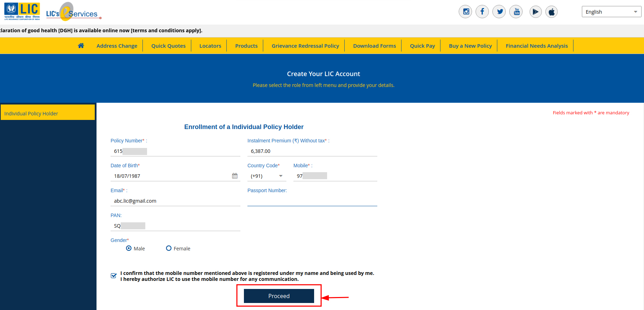
Task: Open the Download Forms menu
Action: [374, 46]
